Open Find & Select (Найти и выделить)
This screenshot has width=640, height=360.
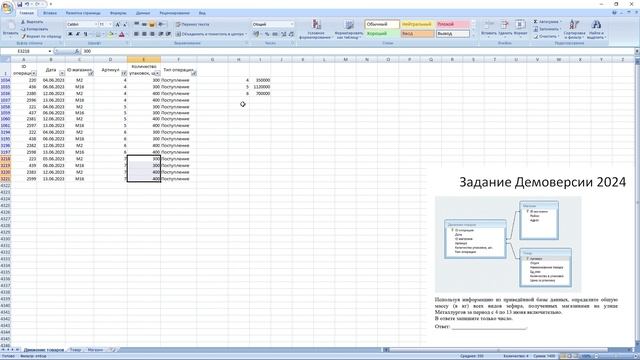[x=596, y=29]
